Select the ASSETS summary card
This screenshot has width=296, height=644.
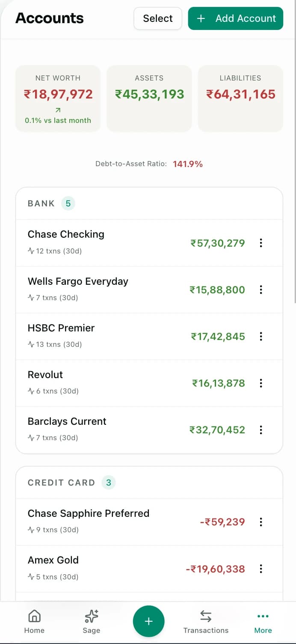149,98
